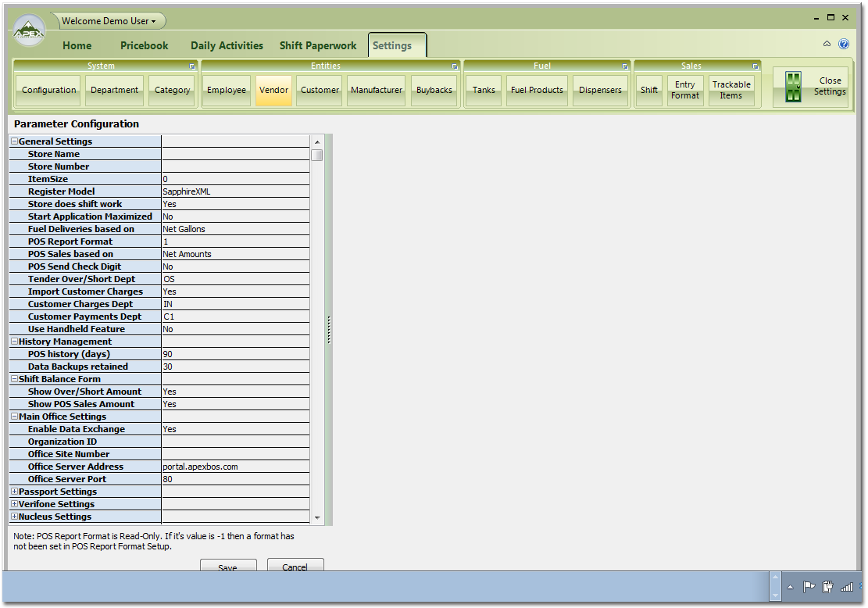
Task: Open the Pricebook tab
Action: point(144,45)
